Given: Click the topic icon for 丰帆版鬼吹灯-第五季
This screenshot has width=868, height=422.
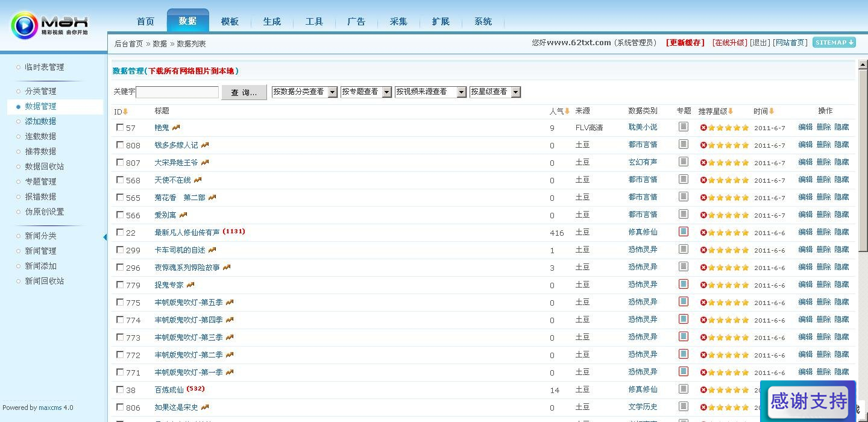Looking at the screenshot, I should 683,301.
